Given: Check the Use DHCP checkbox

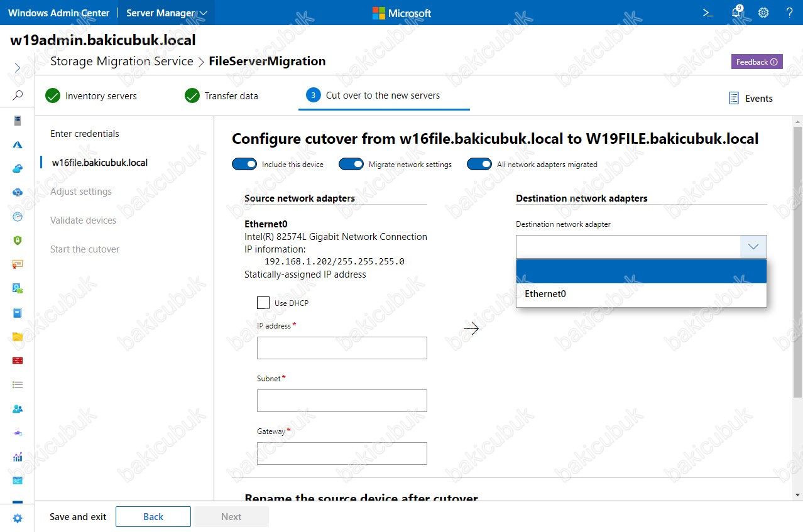Looking at the screenshot, I should 263,303.
